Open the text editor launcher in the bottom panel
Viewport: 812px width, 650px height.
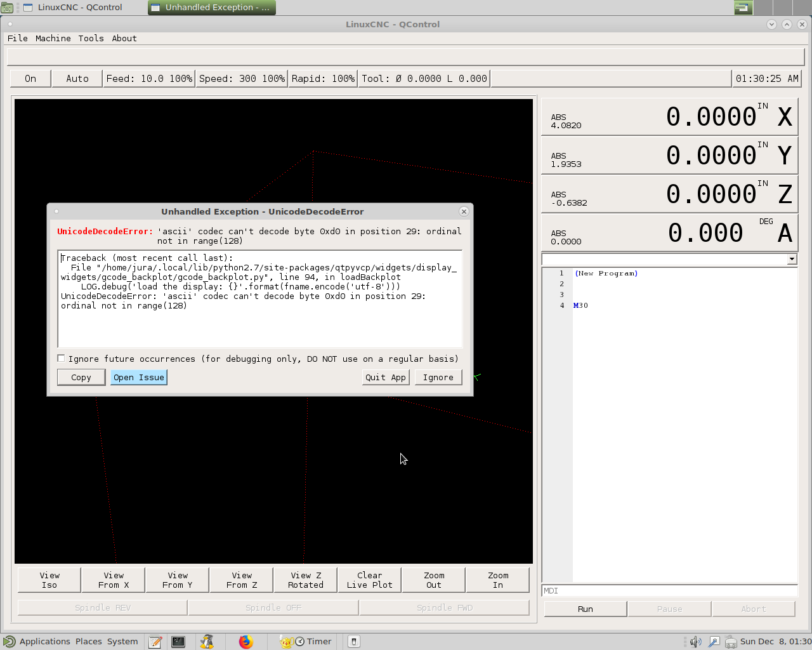[155, 642]
